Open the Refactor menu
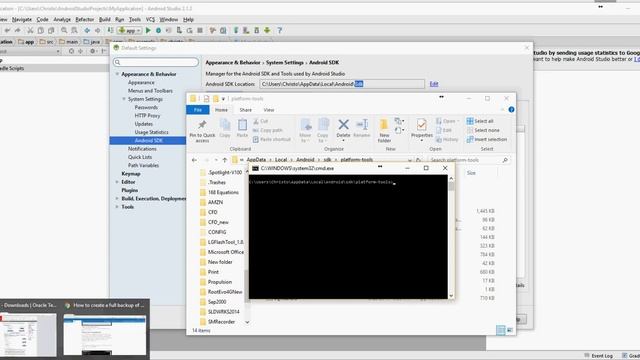Viewport: 640px width, 360px height. click(x=84, y=19)
